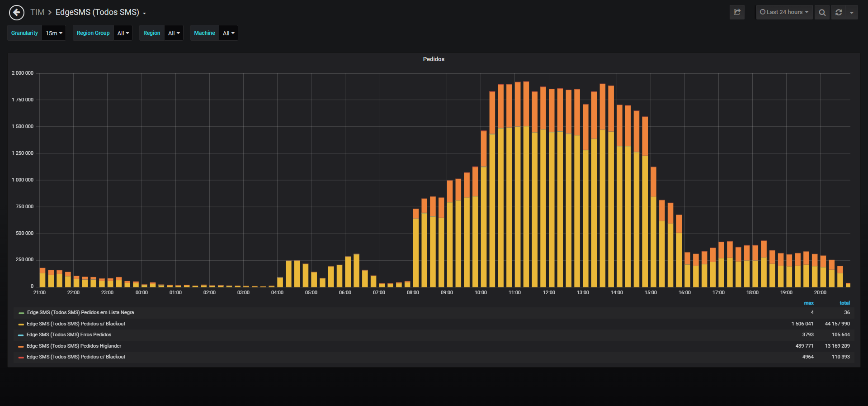Click the Granularity variable label

point(24,33)
